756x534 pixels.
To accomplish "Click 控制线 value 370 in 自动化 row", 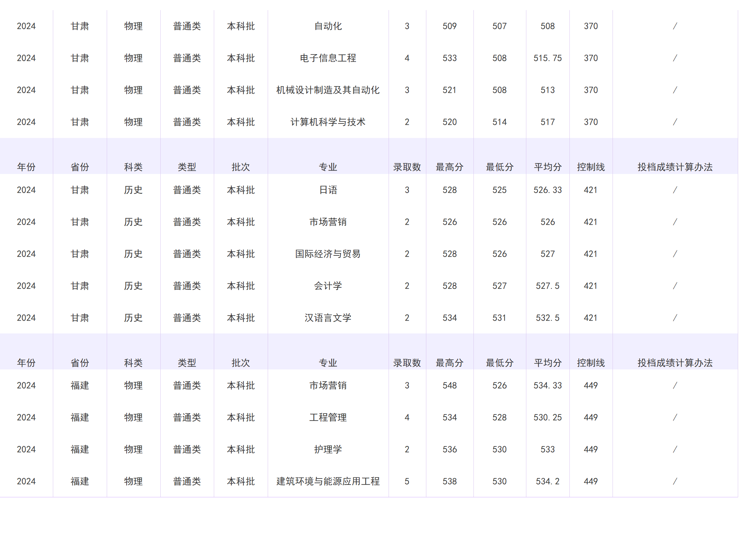I will [x=591, y=26].
